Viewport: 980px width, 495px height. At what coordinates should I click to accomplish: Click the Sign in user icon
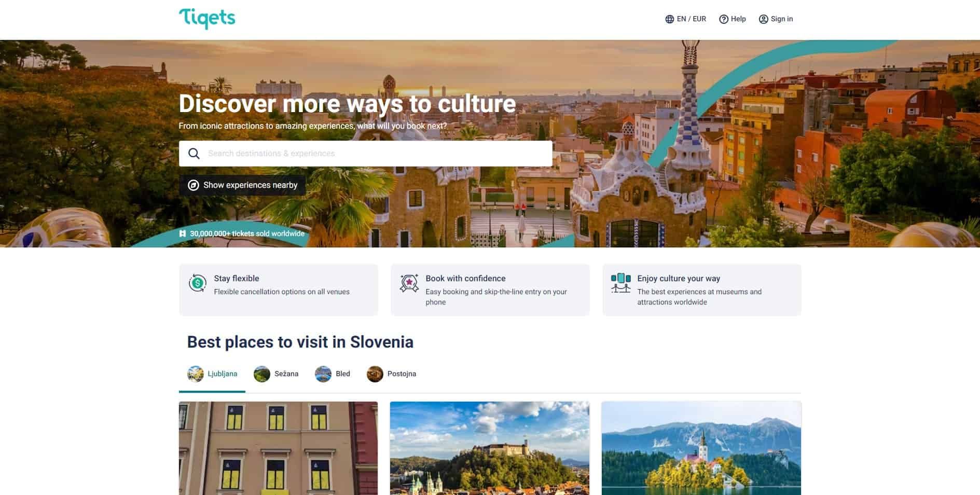point(763,19)
